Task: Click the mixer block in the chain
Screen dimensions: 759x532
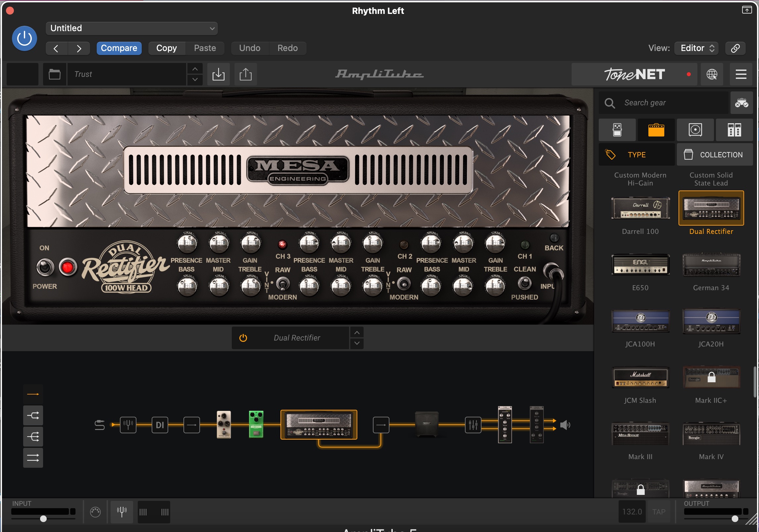Action: coord(473,425)
